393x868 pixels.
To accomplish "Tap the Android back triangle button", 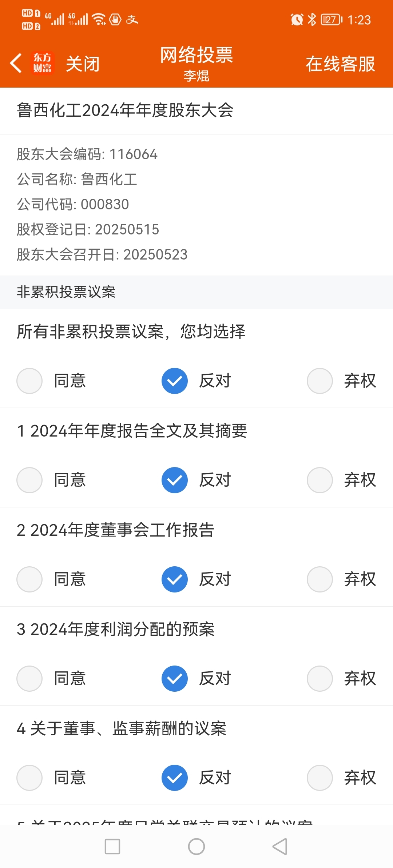I will pyautogui.click(x=280, y=847).
